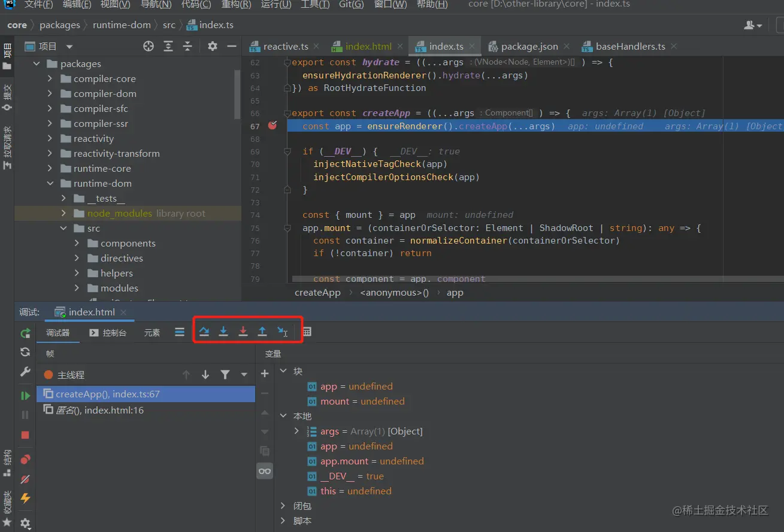Click the Step Over debug icon

[x=204, y=332]
